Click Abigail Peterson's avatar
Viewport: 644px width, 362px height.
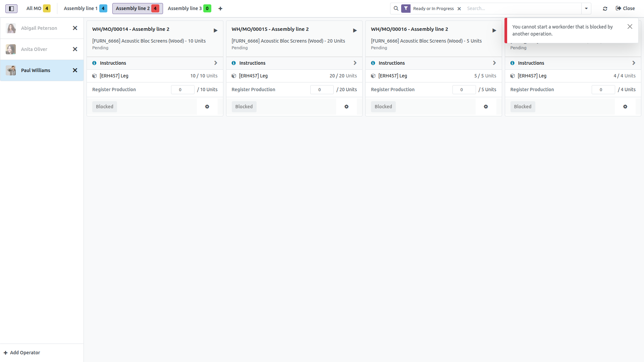(11, 28)
